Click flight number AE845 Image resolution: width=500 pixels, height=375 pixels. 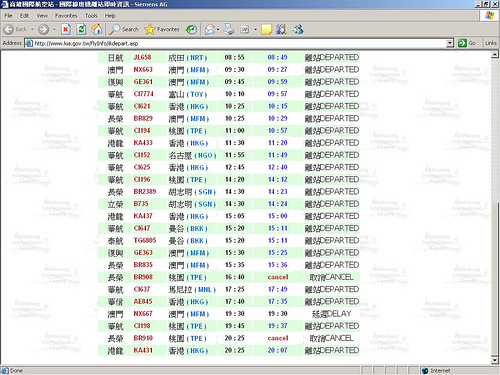tap(143, 301)
